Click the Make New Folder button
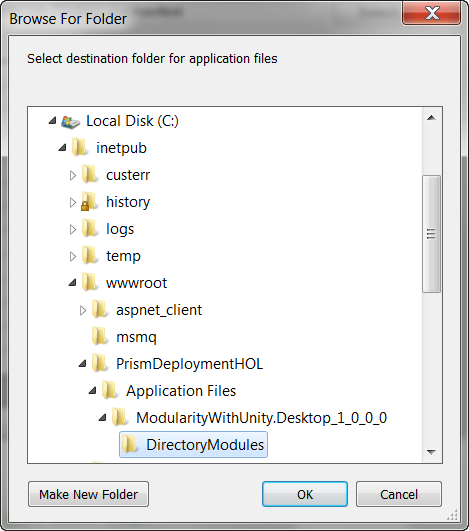Image resolution: width=469 pixels, height=531 pixels. (88, 494)
